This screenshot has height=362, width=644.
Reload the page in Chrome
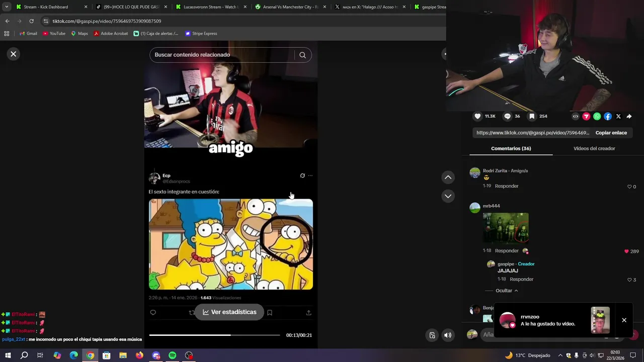coord(31,21)
